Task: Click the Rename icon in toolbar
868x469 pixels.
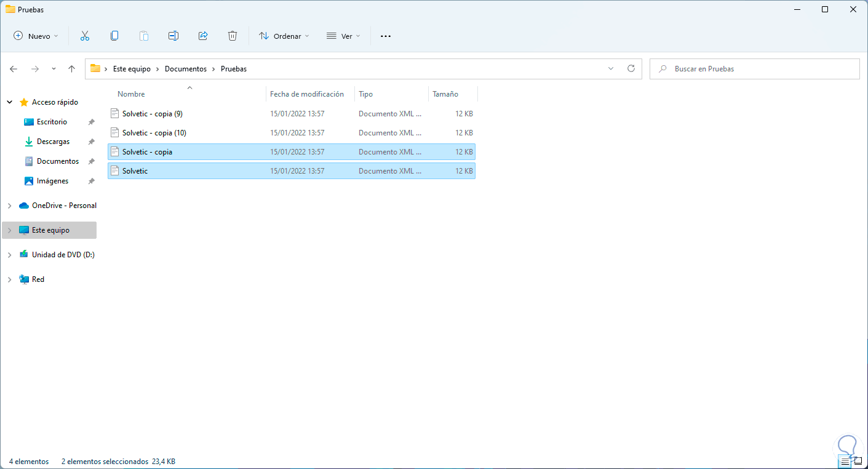Action: pos(173,36)
